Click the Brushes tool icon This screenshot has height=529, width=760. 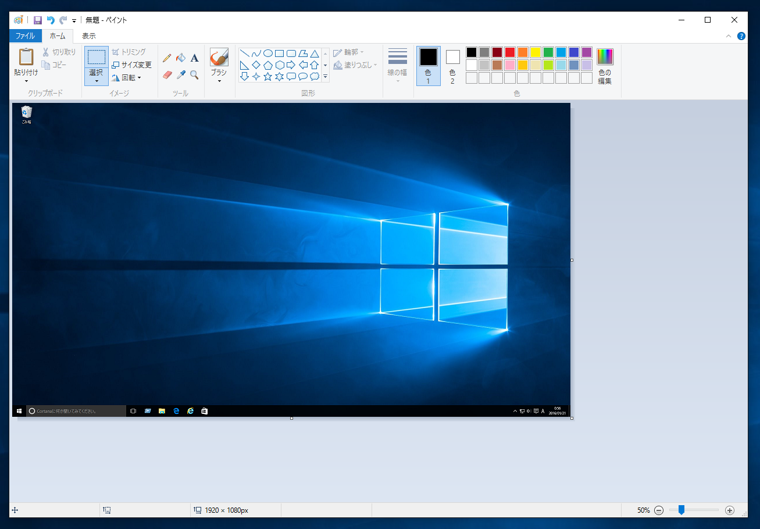(219, 57)
